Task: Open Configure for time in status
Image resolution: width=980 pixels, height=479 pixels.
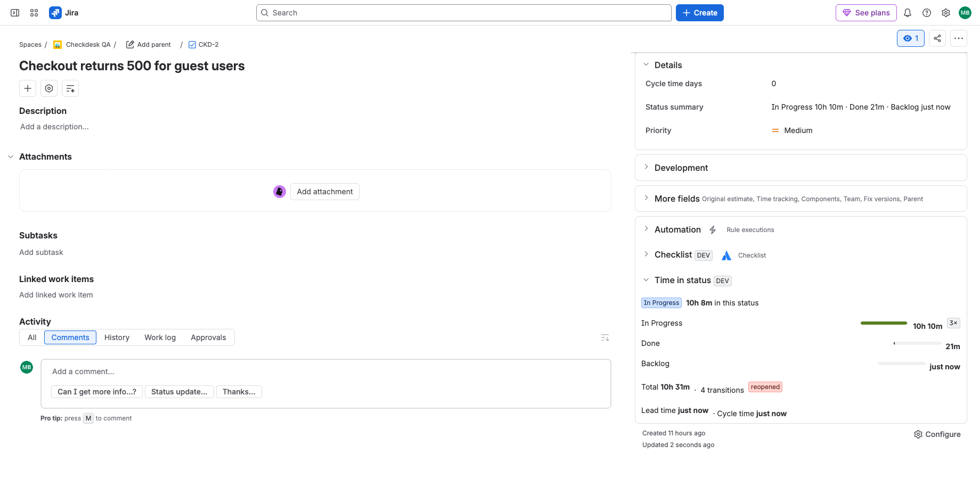Action: (937, 434)
